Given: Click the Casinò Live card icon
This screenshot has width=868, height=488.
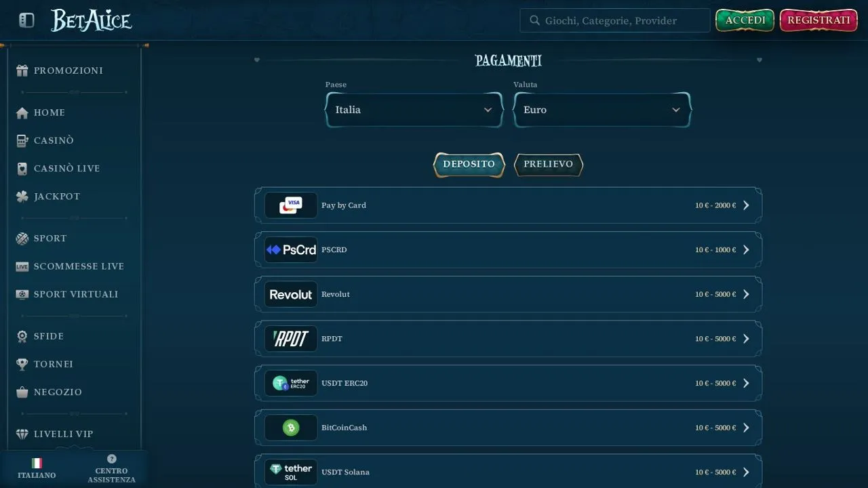Looking at the screenshot, I should tap(22, 168).
